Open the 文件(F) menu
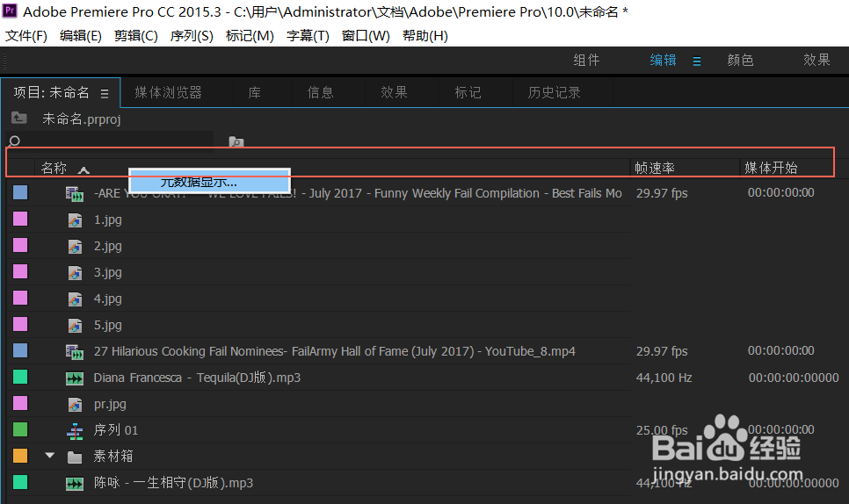The width and height of the screenshot is (849, 504). coord(26,36)
